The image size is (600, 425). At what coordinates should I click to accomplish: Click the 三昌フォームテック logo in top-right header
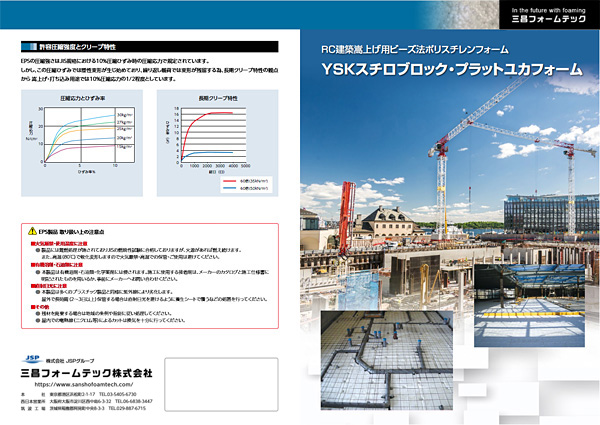(546, 19)
